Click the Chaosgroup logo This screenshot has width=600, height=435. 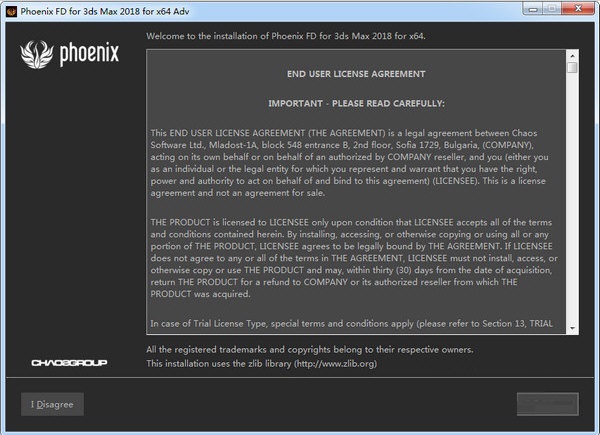(69, 363)
